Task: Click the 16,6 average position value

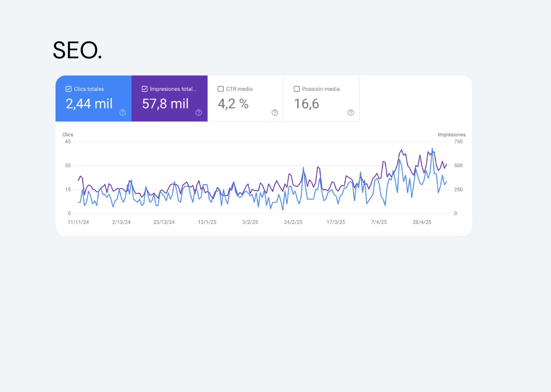Action: [x=306, y=104]
